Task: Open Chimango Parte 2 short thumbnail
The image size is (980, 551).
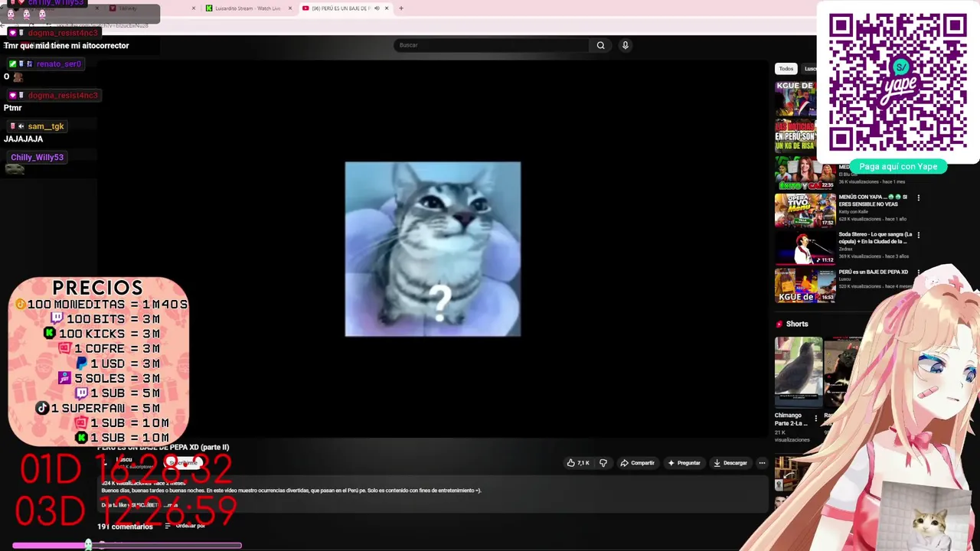Action: (799, 371)
